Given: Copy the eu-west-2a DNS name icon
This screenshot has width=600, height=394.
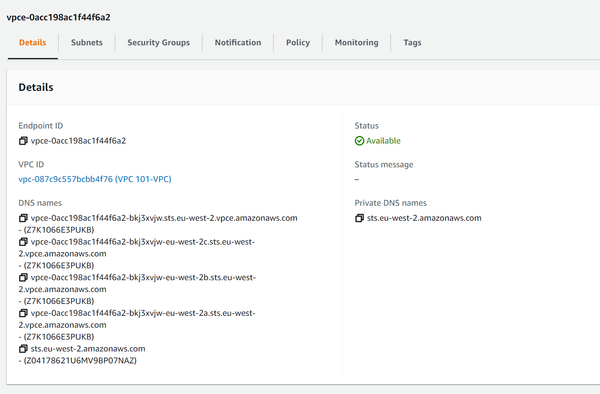Looking at the screenshot, I should pyautogui.click(x=23, y=313).
